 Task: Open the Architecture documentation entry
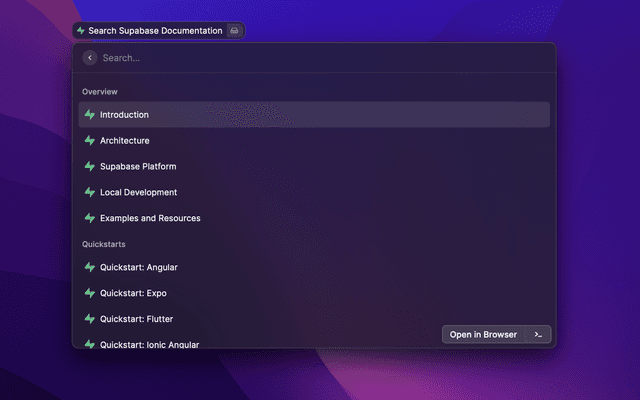125,141
